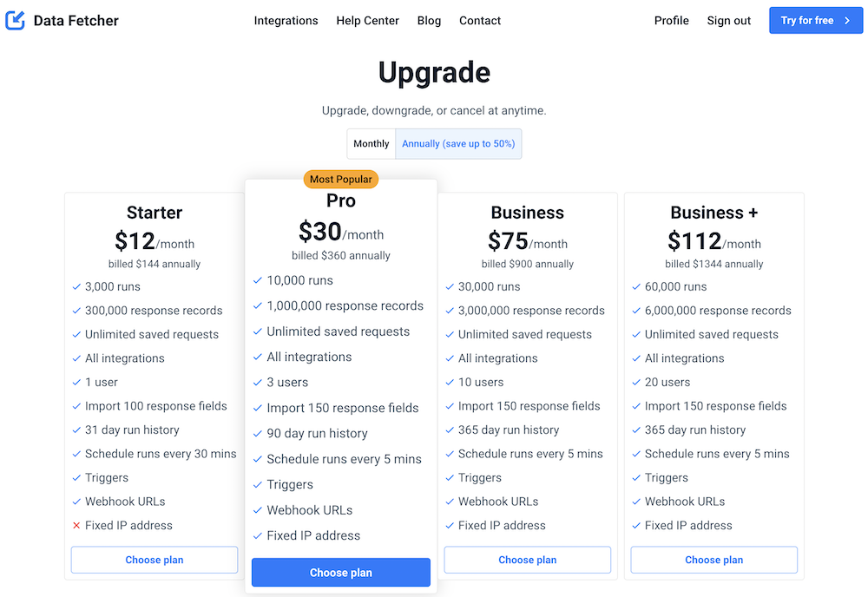Select the Monthly billing option

[x=371, y=143]
